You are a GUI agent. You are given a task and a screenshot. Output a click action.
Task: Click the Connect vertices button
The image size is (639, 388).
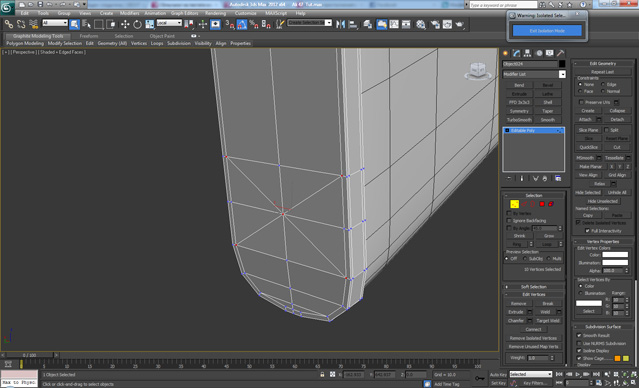pos(533,329)
